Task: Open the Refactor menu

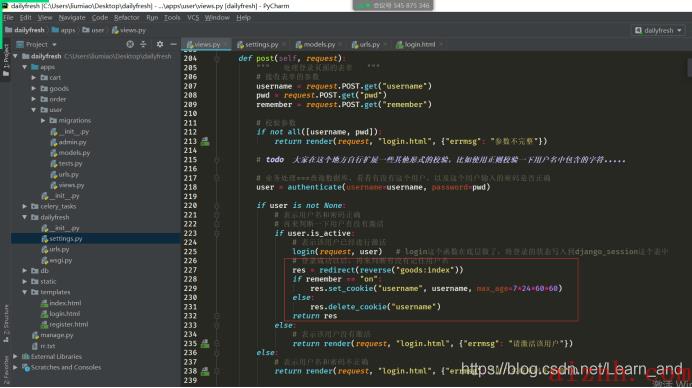Action: click(x=127, y=18)
